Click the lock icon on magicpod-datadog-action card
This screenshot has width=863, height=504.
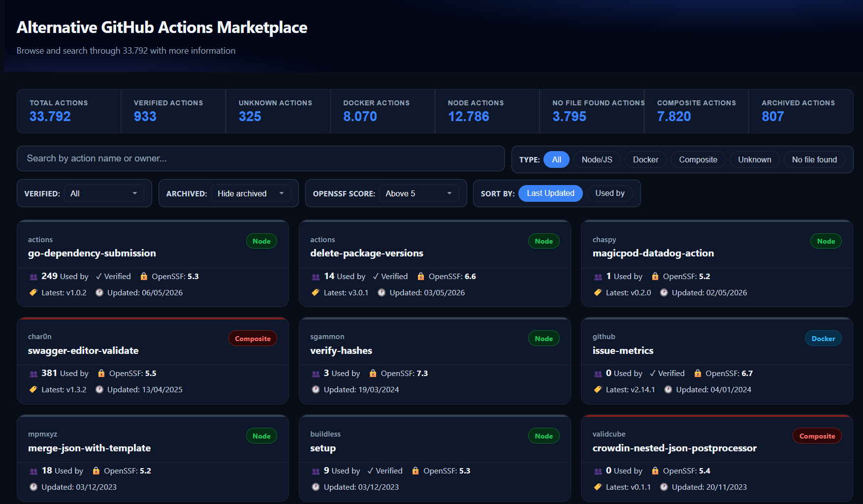click(x=655, y=277)
